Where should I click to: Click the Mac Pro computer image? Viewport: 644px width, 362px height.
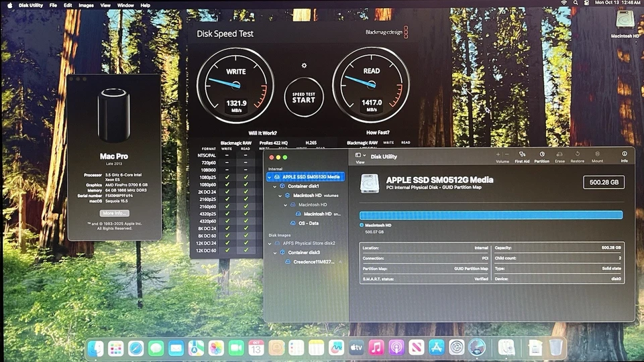pyautogui.click(x=114, y=117)
